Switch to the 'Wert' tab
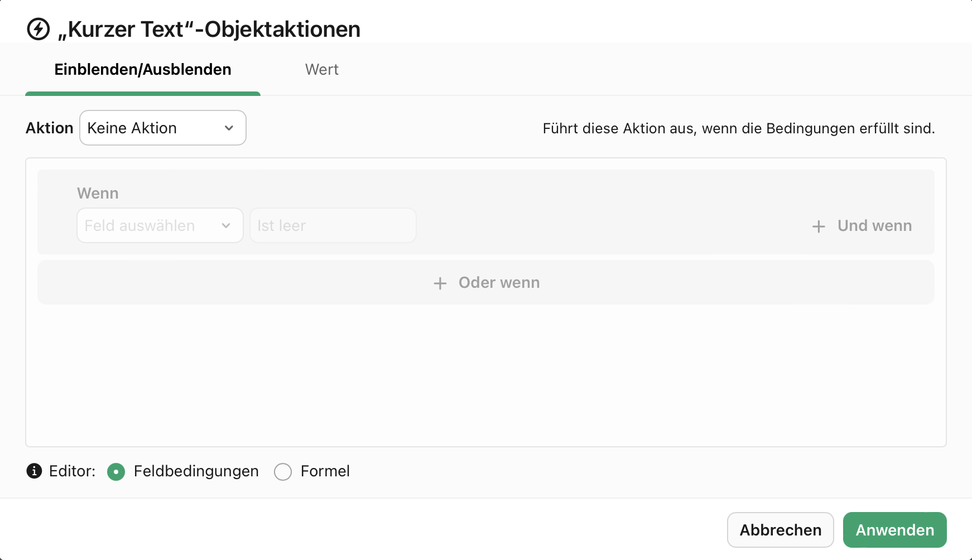 (x=322, y=69)
